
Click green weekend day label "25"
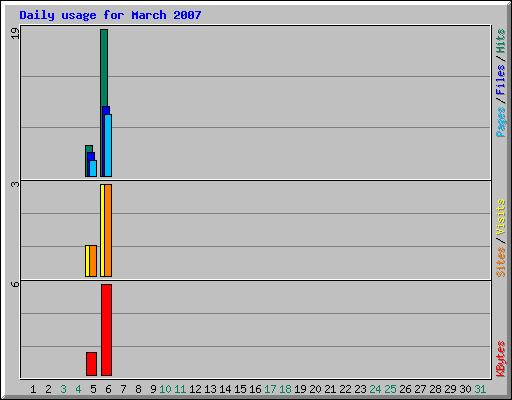[x=390, y=389]
